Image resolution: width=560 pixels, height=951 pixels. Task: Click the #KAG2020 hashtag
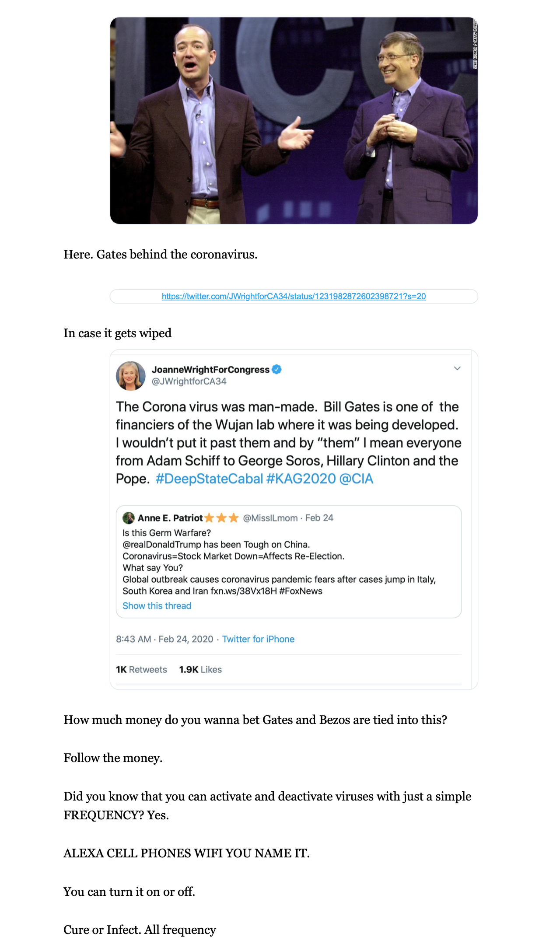(301, 479)
